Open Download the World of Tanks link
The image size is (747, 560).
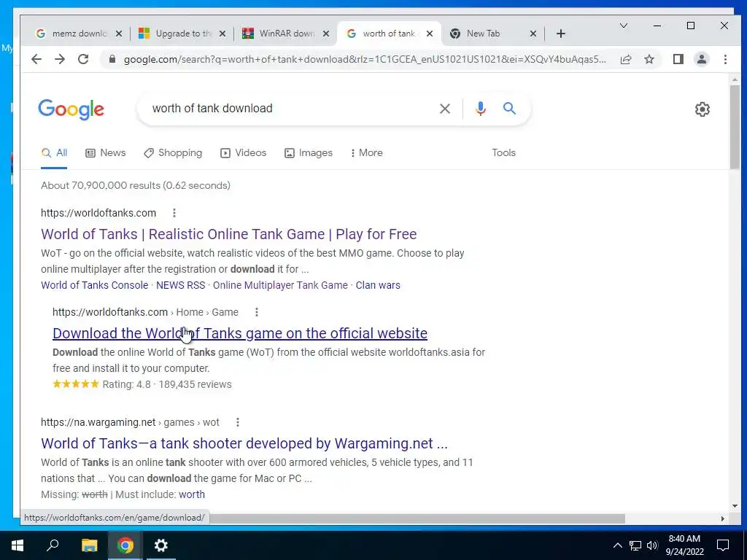[x=239, y=333]
